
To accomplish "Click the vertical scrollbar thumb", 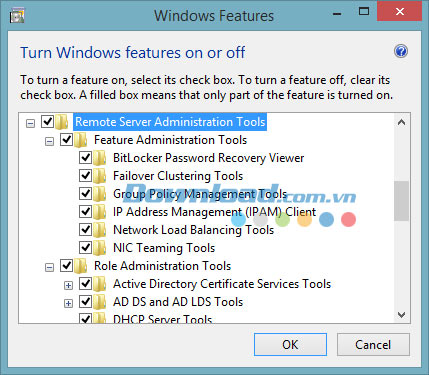I will point(401,201).
